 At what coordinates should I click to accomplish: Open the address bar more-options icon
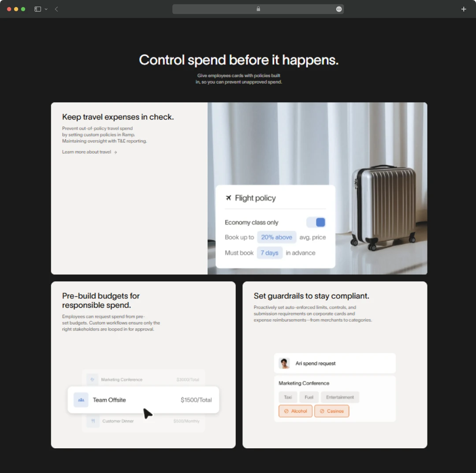point(339,9)
